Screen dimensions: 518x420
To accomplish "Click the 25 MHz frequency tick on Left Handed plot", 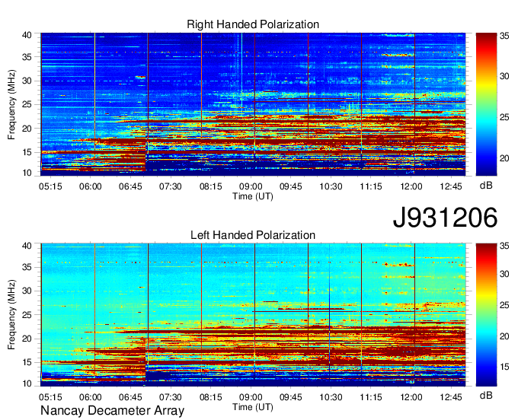I will (x=27, y=315).
